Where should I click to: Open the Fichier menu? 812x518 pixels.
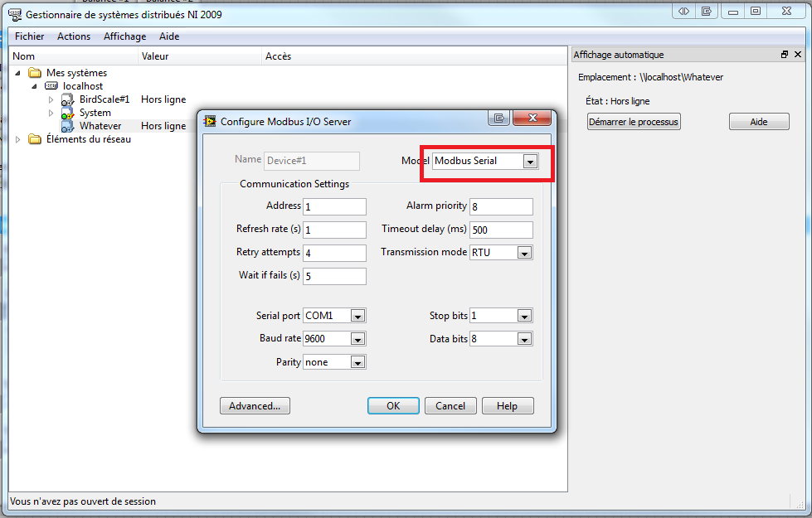(30, 36)
